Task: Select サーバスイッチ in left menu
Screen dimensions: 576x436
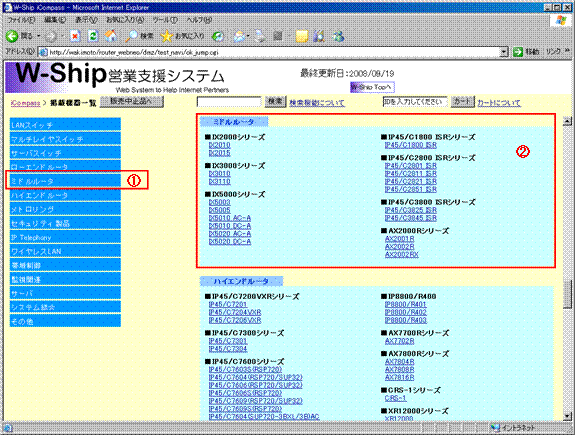Action: (65, 152)
